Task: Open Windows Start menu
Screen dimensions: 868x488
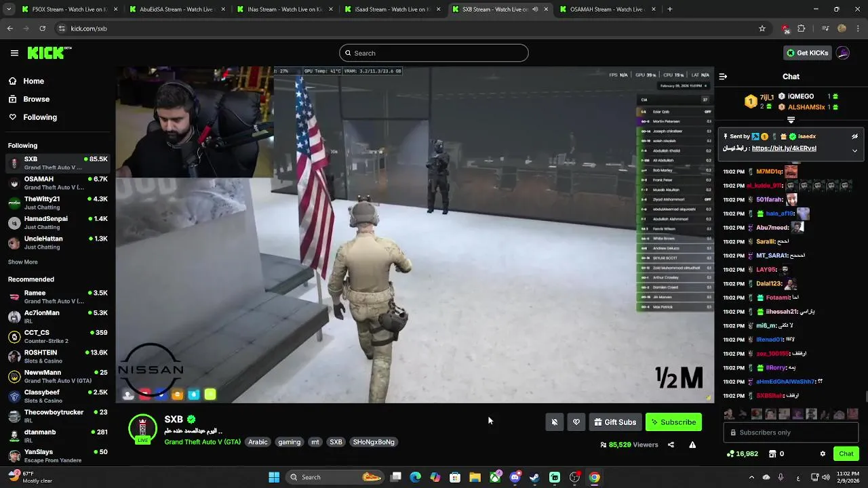Action: click(x=274, y=477)
